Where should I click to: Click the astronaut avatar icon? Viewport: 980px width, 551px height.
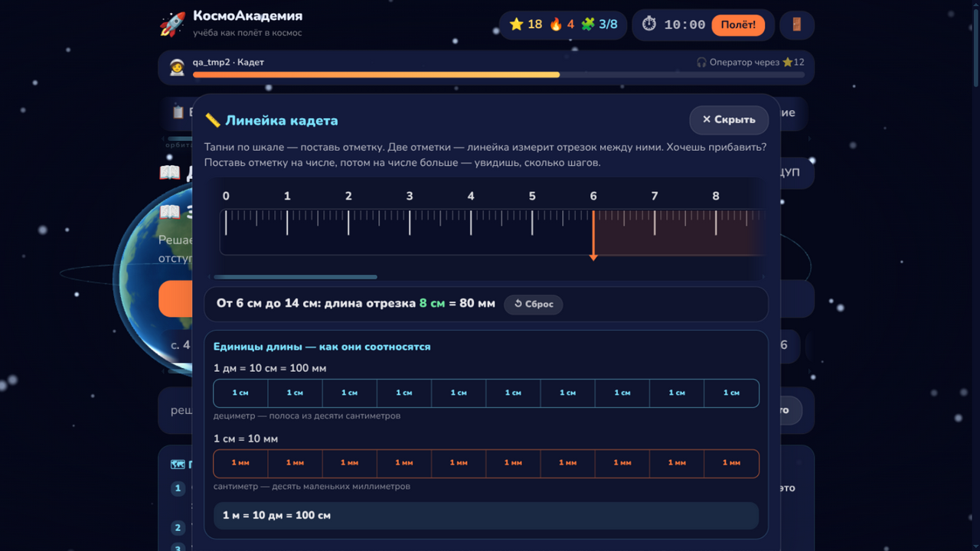(177, 67)
